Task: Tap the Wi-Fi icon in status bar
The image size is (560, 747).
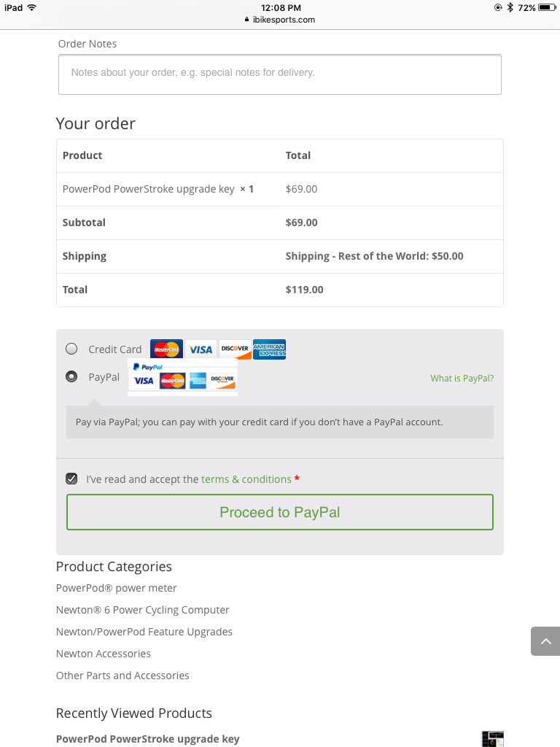Action: (x=32, y=7)
